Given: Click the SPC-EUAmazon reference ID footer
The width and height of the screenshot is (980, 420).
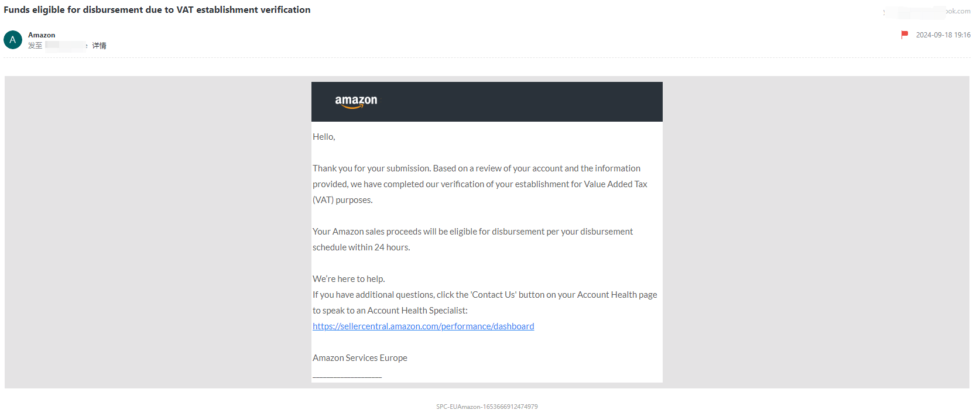Looking at the screenshot, I should point(486,407).
